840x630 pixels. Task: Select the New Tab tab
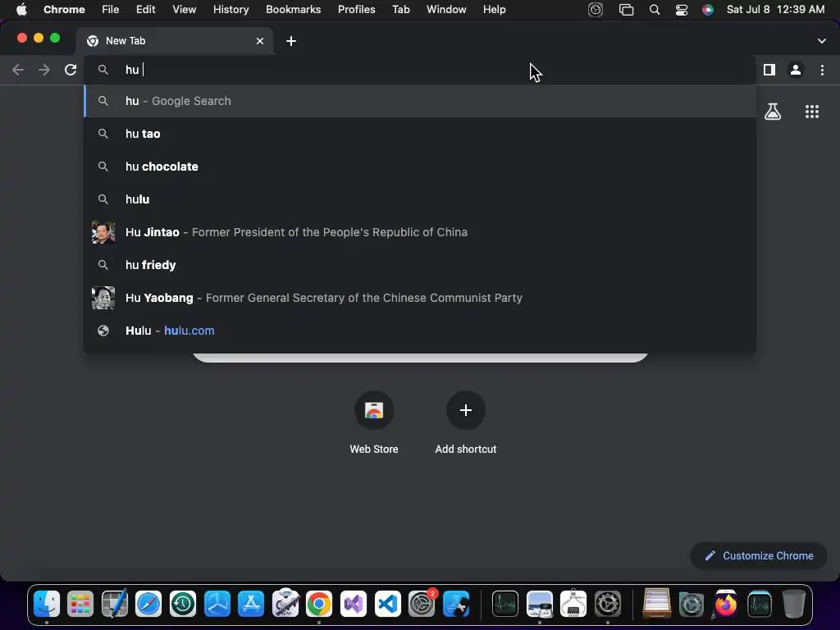pyautogui.click(x=176, y=41)
